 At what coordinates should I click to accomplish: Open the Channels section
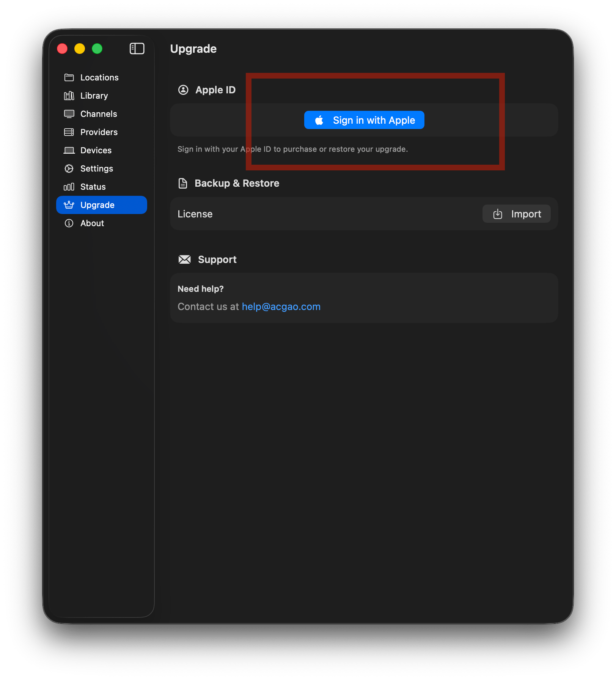pyautogui.click(x=99, y=114)
